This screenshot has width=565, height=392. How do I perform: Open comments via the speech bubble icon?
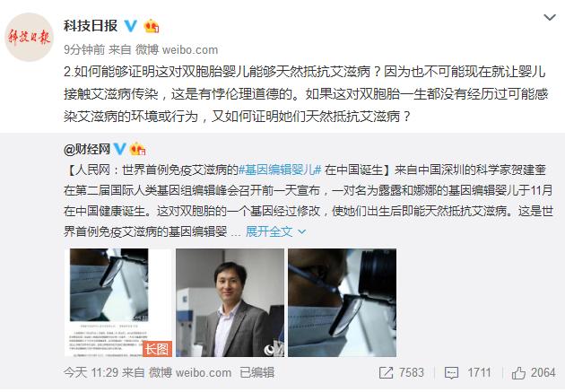coord(451,373)
